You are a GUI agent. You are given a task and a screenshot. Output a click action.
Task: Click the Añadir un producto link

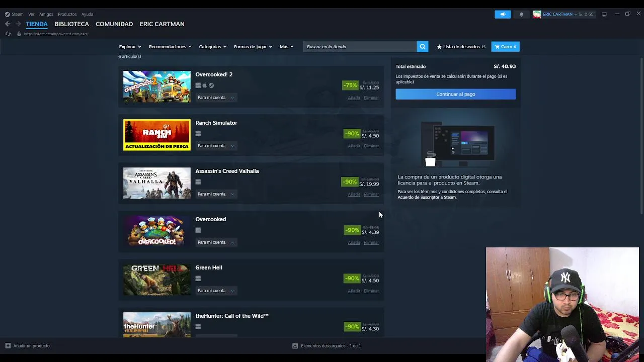click(x=31, y=346)
